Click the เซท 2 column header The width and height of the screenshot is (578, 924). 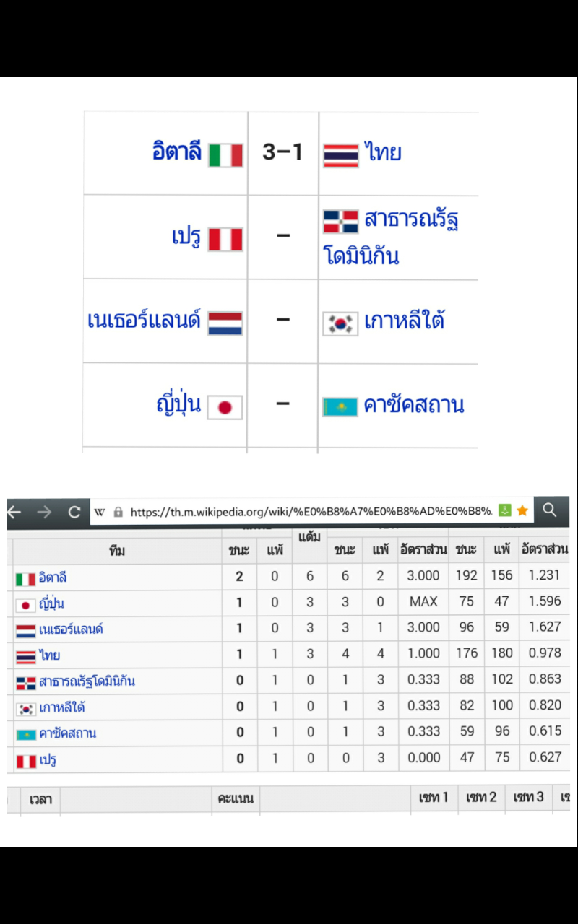click(481, 798)
